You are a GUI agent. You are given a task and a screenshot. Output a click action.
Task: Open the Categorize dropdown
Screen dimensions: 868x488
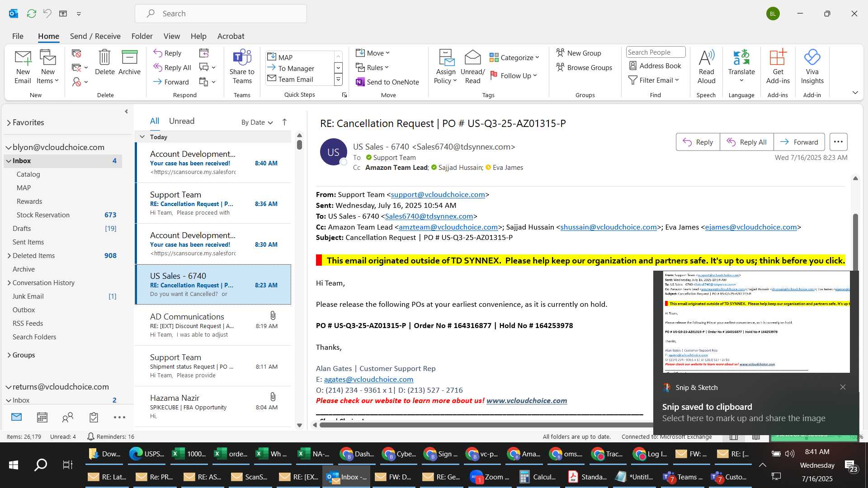point(514,57)
